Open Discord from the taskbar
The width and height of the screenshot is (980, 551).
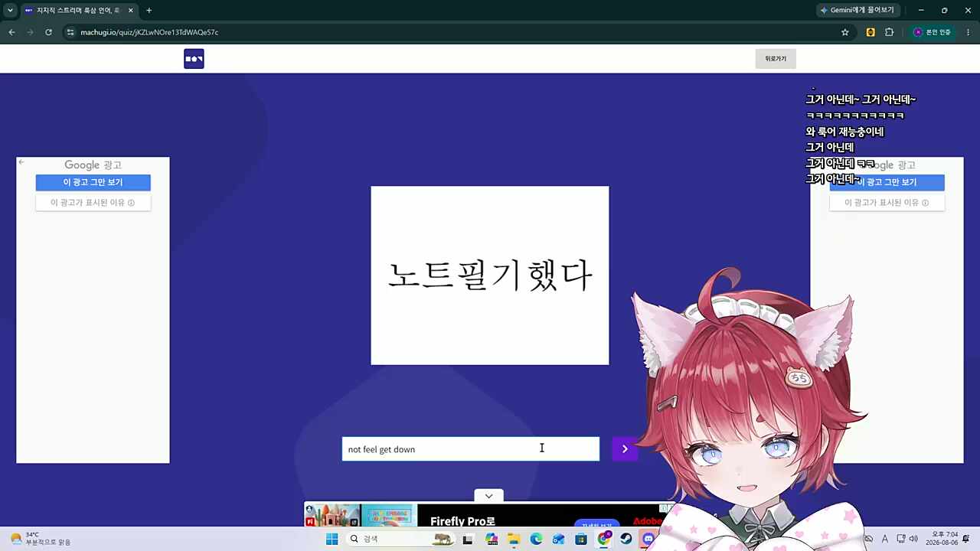point(648,539)
